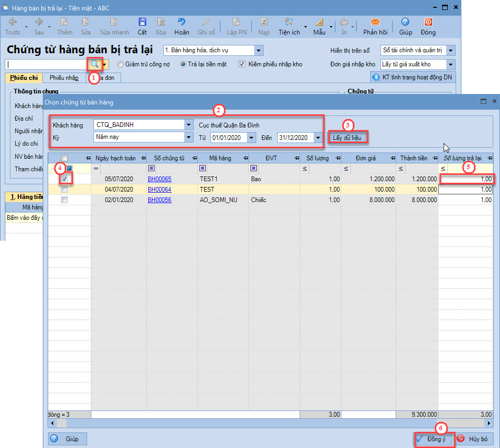This screenshot has height=448, width=500.
Task: Pin the Ngày hạch toán column
Action: point(143,158)
